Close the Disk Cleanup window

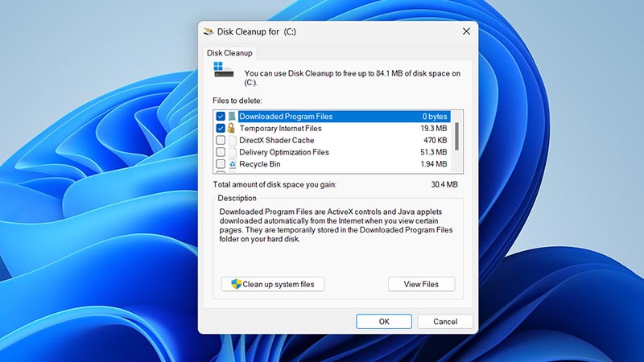[466, 31]
